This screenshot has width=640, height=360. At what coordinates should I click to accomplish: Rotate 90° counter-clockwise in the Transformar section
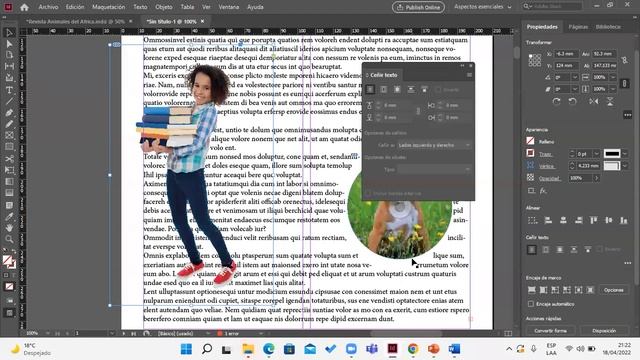point(572,102)
